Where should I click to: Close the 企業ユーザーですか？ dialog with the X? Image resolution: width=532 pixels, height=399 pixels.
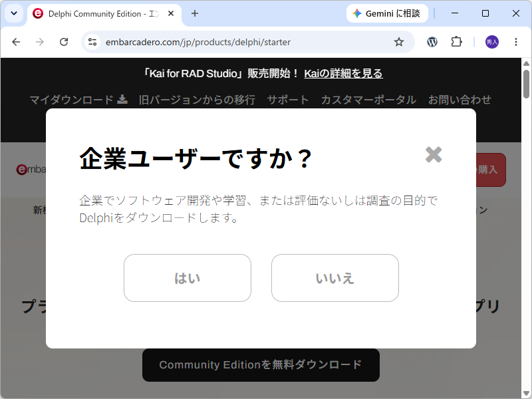click(x=434, y=155)
